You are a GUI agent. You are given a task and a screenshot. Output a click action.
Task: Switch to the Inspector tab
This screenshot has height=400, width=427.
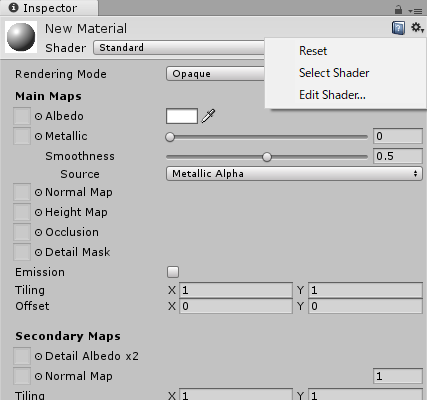click(x=49, y=8)
